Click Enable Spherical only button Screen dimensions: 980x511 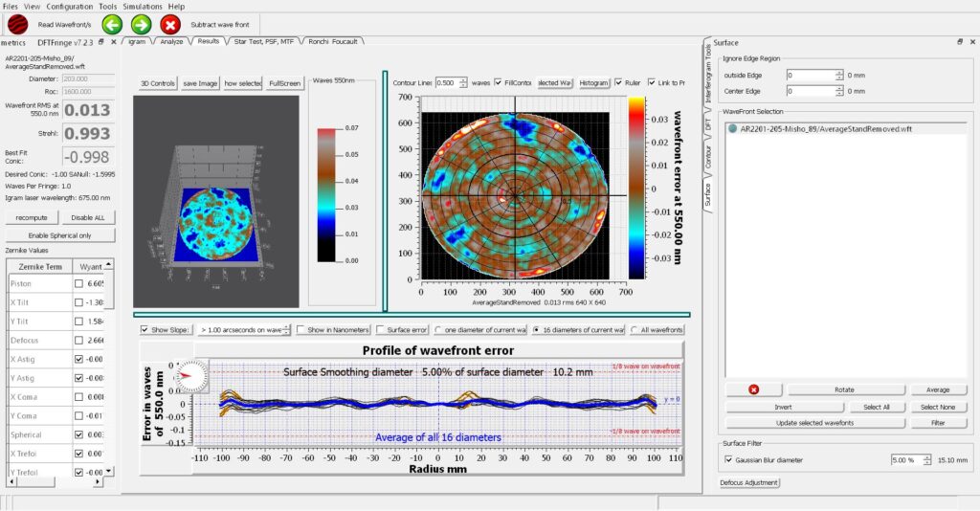coord(60,235)
